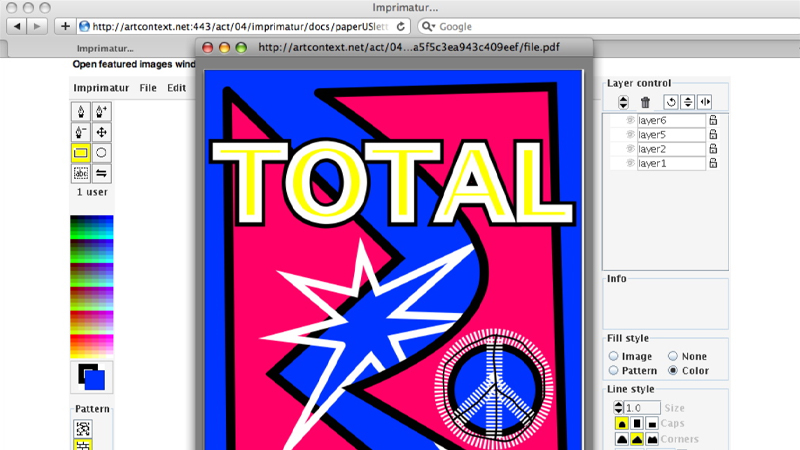Viewport: 800px width, 450px height.
Task: Choose the square line cap style
Action: pyautogui.click(x=637, y=423)
